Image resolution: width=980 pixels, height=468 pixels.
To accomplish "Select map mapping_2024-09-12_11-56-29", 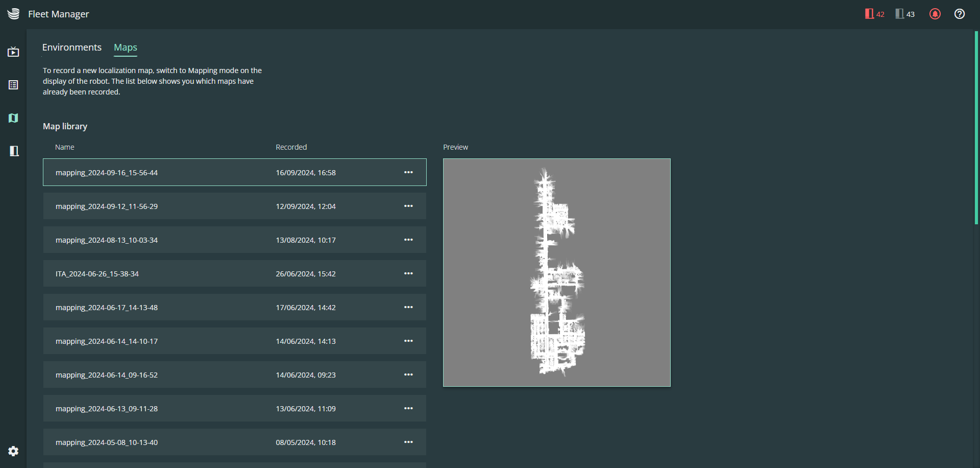I will coord(235,206).
